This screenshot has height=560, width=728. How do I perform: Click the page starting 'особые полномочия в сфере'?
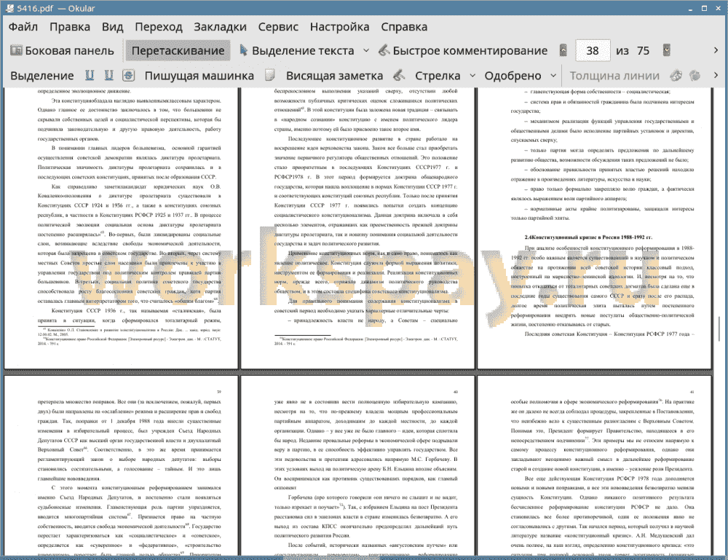click(x=595, y=466)
